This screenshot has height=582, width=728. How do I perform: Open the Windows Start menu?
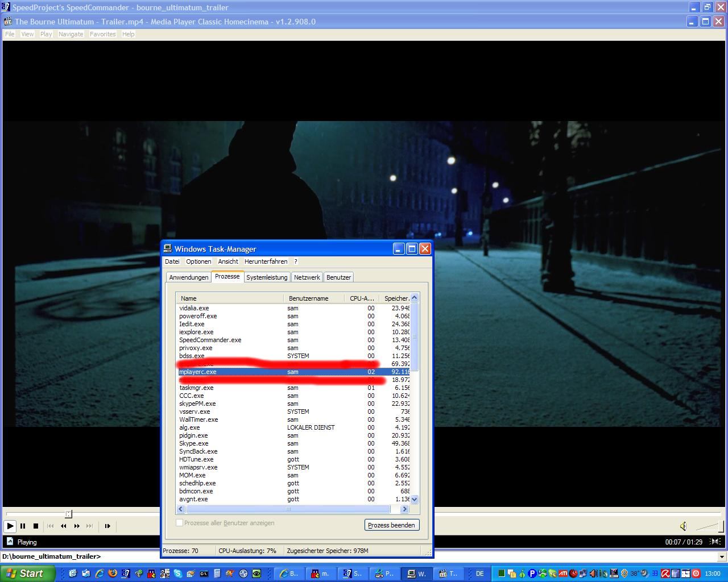click(x=27, y=573)
